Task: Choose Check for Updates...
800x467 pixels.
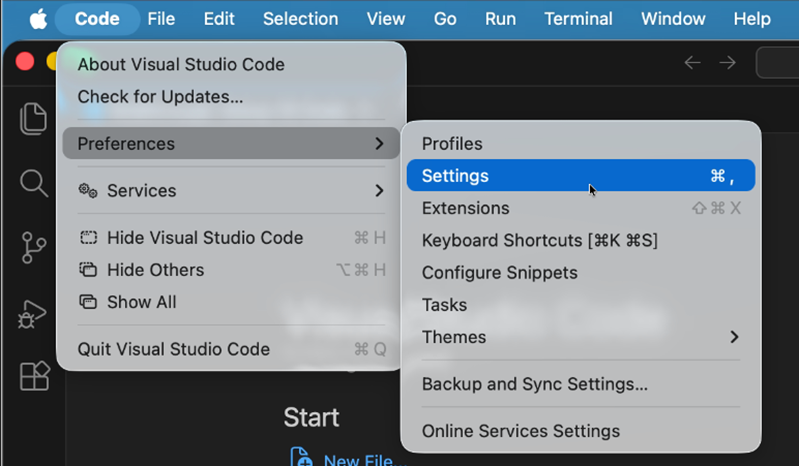Action: pos(160,97)
